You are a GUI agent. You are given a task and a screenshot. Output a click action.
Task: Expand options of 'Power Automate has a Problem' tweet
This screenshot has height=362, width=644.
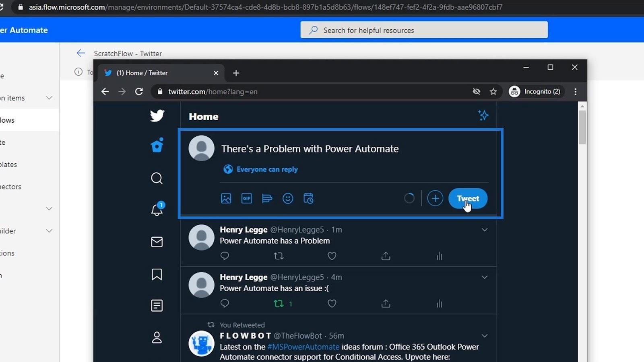pyautogui.click(x=485, y=230)
